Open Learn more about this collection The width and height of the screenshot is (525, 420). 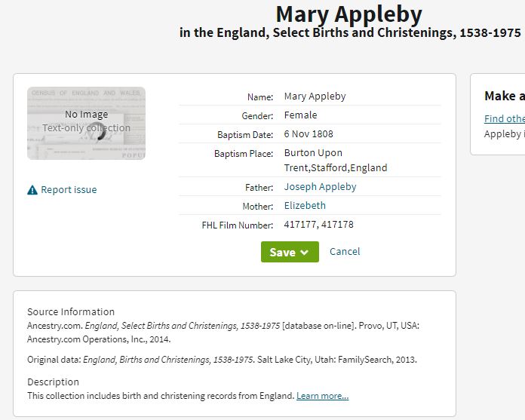pyautogui.click(x=322, y=396)
